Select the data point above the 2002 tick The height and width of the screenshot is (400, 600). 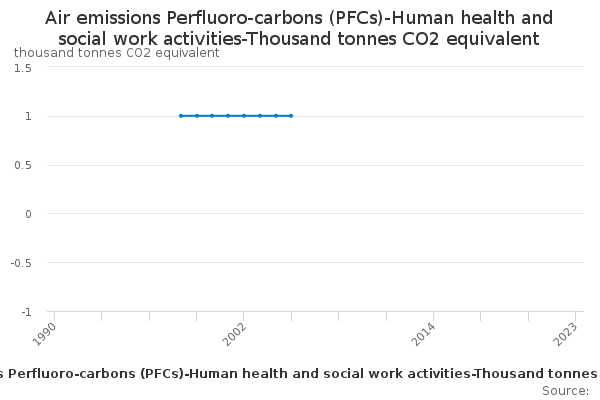244,116
